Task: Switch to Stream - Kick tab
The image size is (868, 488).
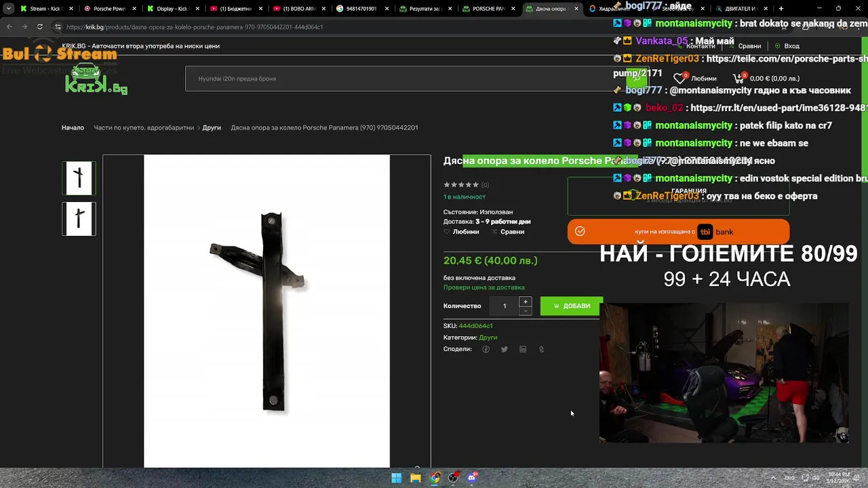Action: click(46, 9)
